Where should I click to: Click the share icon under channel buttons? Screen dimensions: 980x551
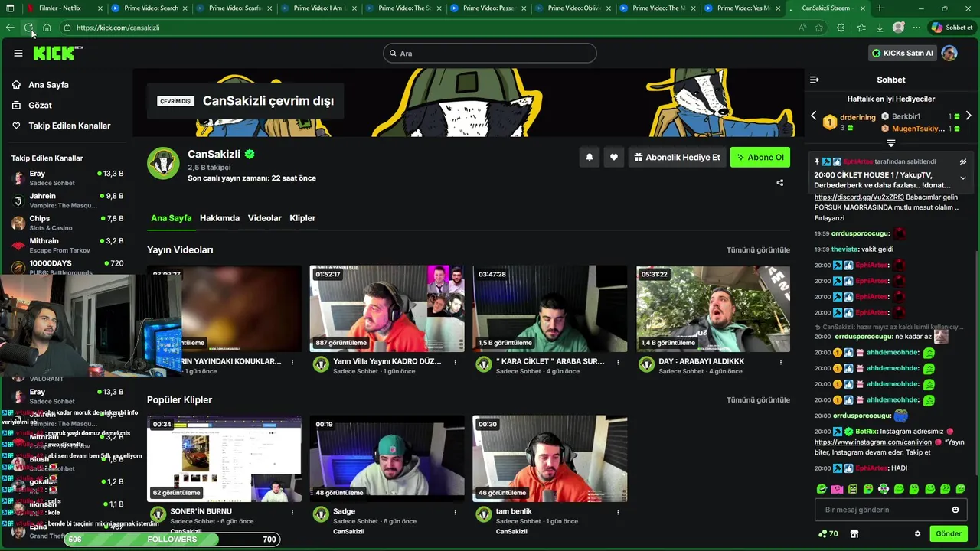tap(779, 183)
